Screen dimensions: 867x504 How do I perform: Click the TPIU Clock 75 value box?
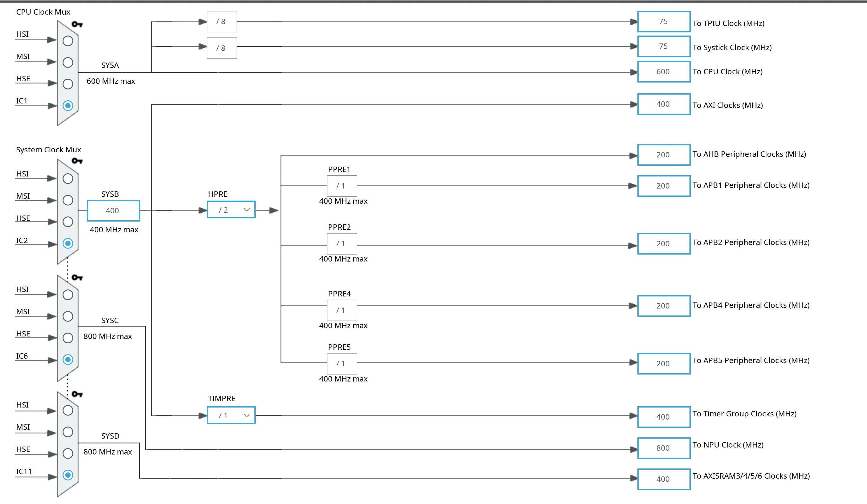click(664, 22)
